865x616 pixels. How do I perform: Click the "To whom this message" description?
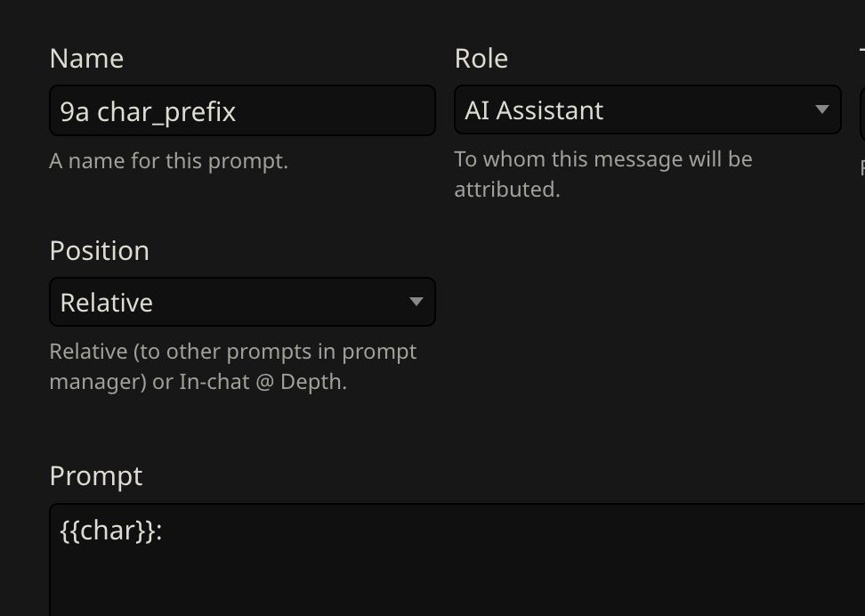tap(602, 160)
